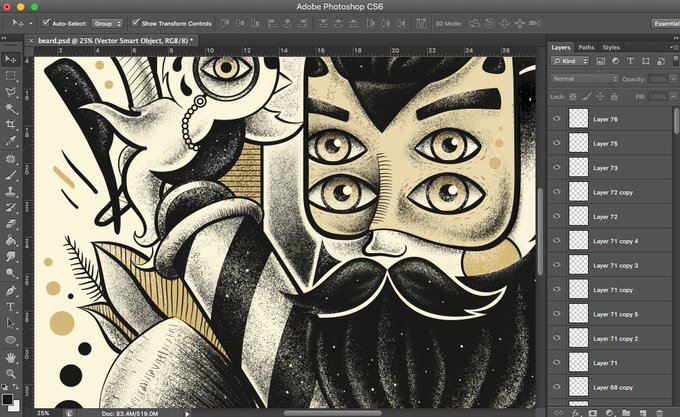Select the Clone Stamp tool
Viewport: 680px width, 417px height.
[10, 191]
